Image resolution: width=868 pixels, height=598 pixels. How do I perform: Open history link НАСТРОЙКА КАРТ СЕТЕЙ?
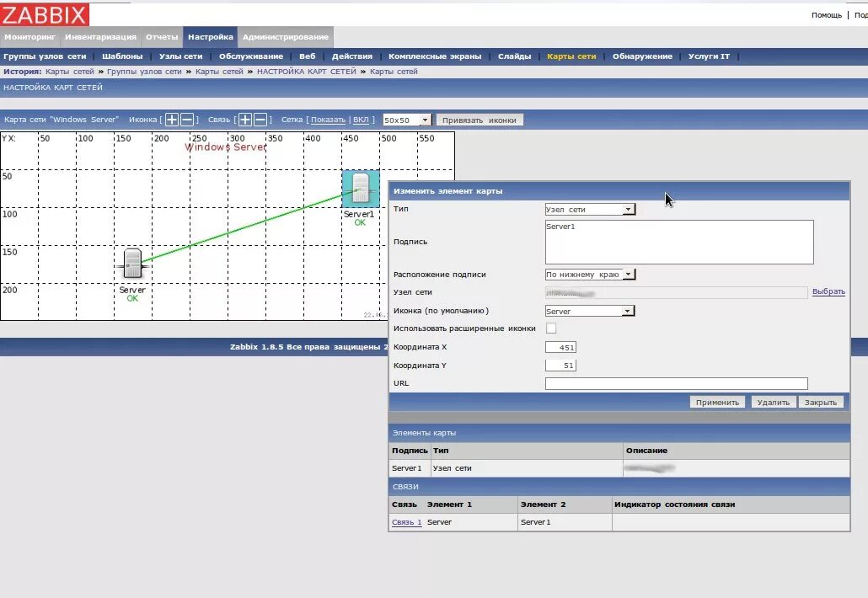307,72
